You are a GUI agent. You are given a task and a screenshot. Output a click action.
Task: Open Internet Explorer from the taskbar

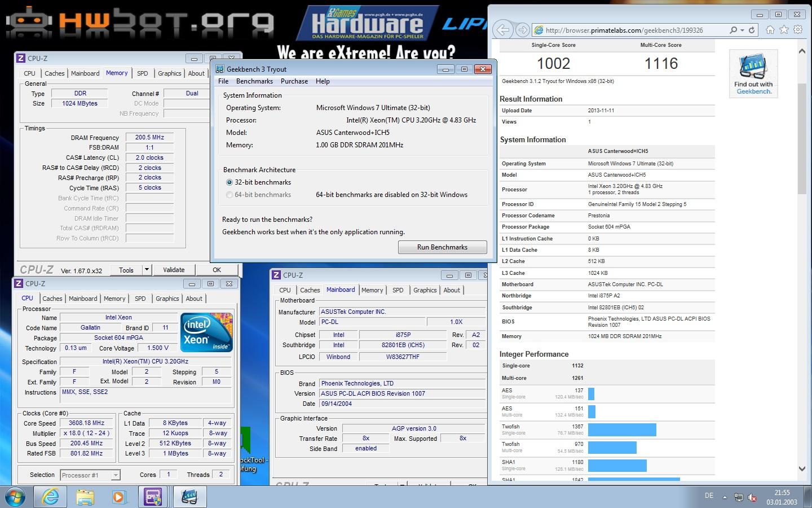pyautogui.click(x=51, y=497)
